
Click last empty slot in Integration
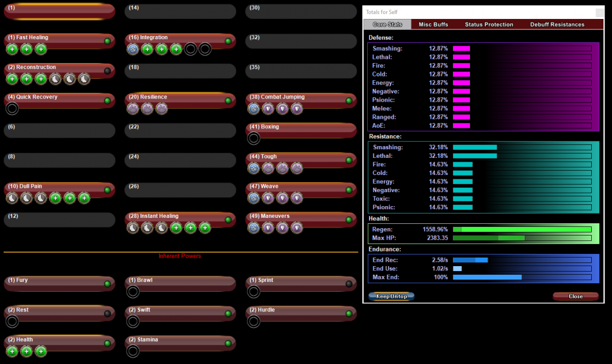[205, 49]
